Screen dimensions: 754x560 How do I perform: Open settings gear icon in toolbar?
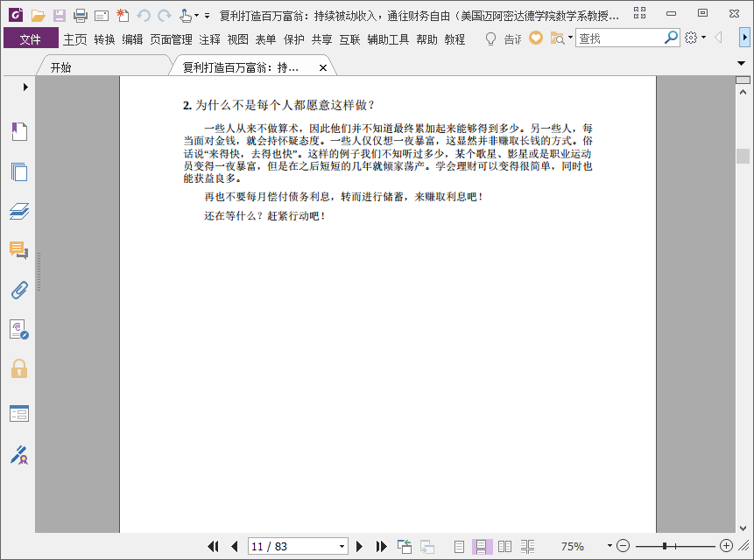(x=691, y=38)
